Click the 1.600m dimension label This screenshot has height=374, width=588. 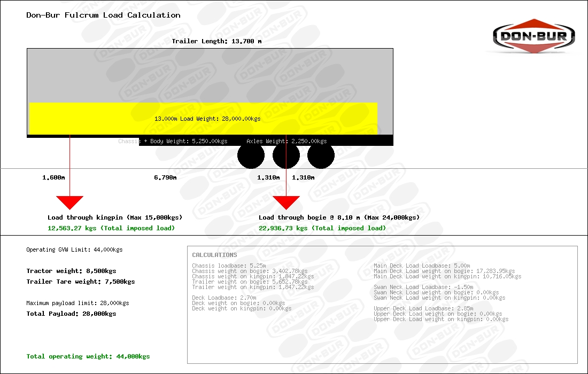(53, 177)
